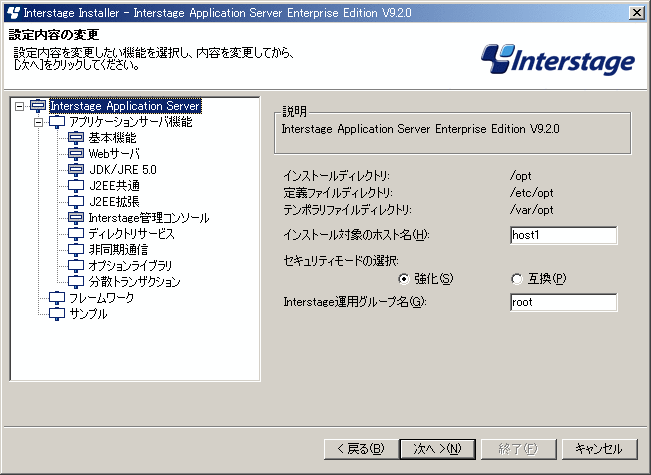
Task: Collapse the Interstage Application Server root node
Action: (19, 106)
